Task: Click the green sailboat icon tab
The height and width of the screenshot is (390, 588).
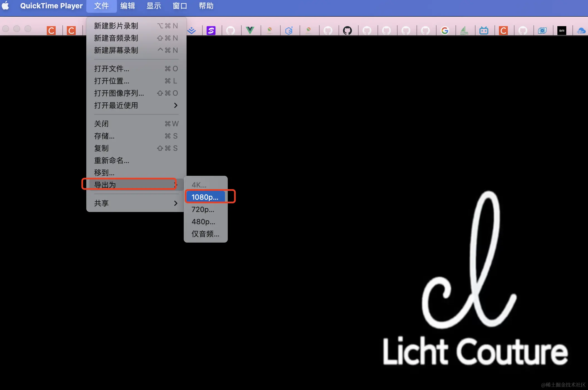Action: [x=464, y=30]
